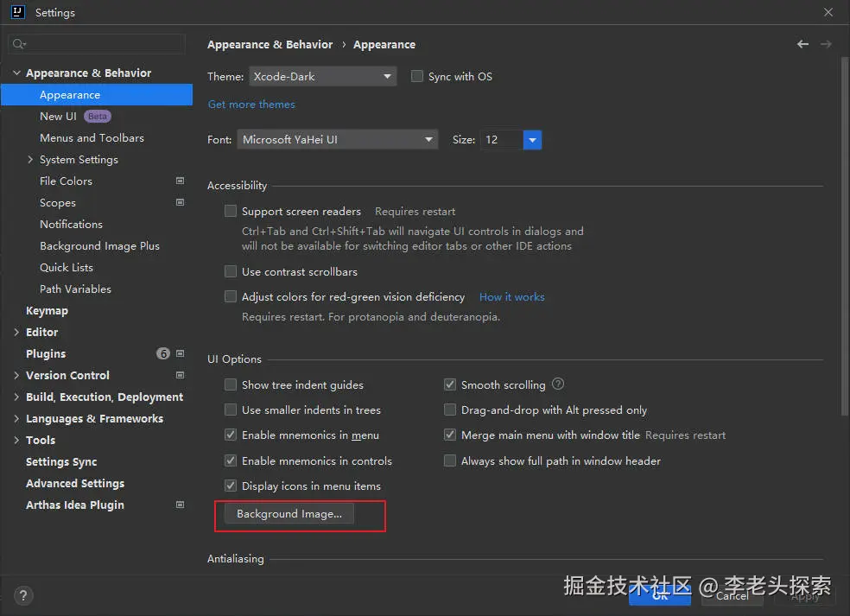The height and width of the screenshot is (616, 850).
Task: Collapse the Appearance & Behavior tree node
Action: point(16,73)
